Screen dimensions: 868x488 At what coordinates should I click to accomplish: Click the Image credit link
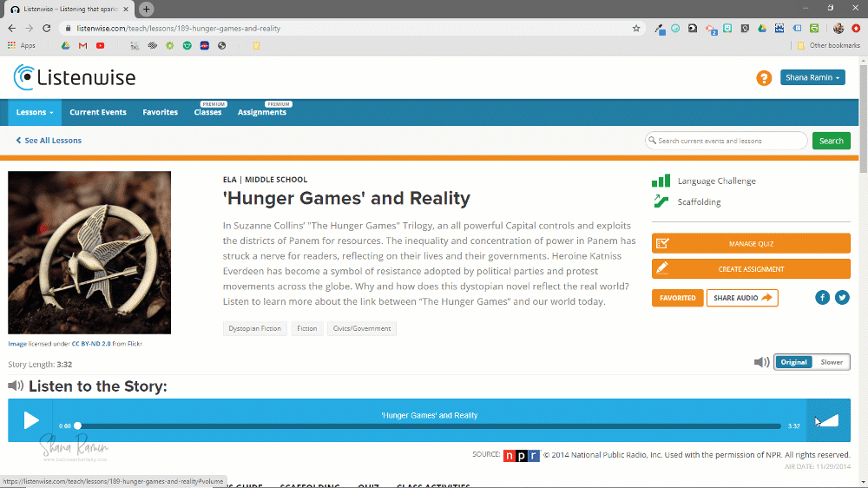pyautogui.click(x=17, y=344)
